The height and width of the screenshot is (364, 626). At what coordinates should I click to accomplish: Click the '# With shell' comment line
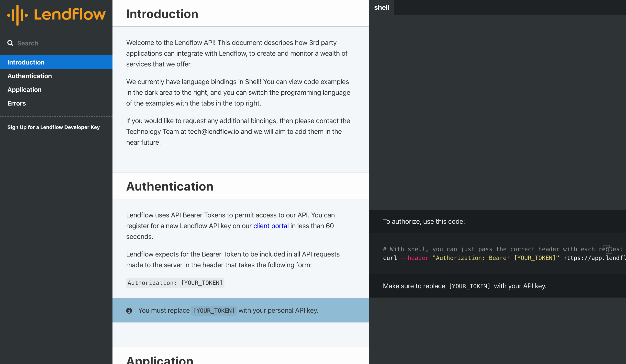503,249
